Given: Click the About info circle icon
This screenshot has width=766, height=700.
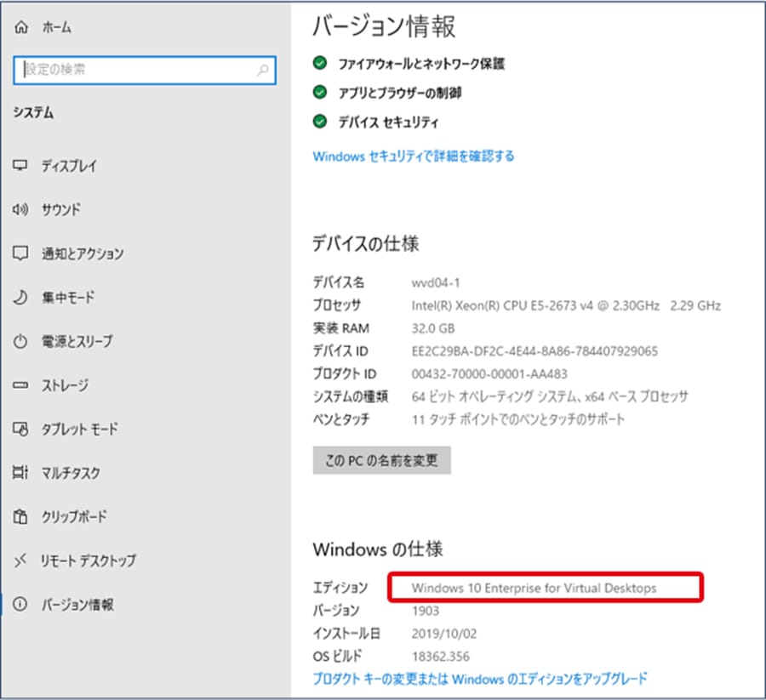Looking at the screenshot, I should pos(20,605).
